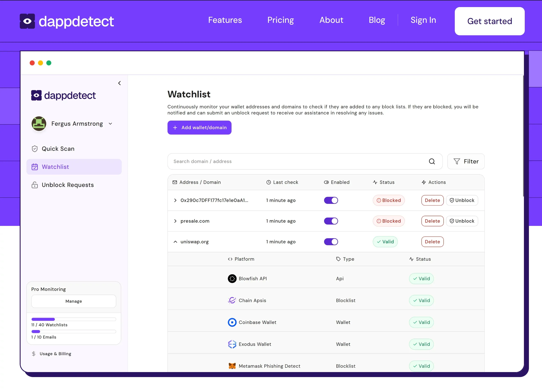Click the Coinbase Wallet platform icon
Viewport: 542px width, 392px height.
tap(232, 322)
